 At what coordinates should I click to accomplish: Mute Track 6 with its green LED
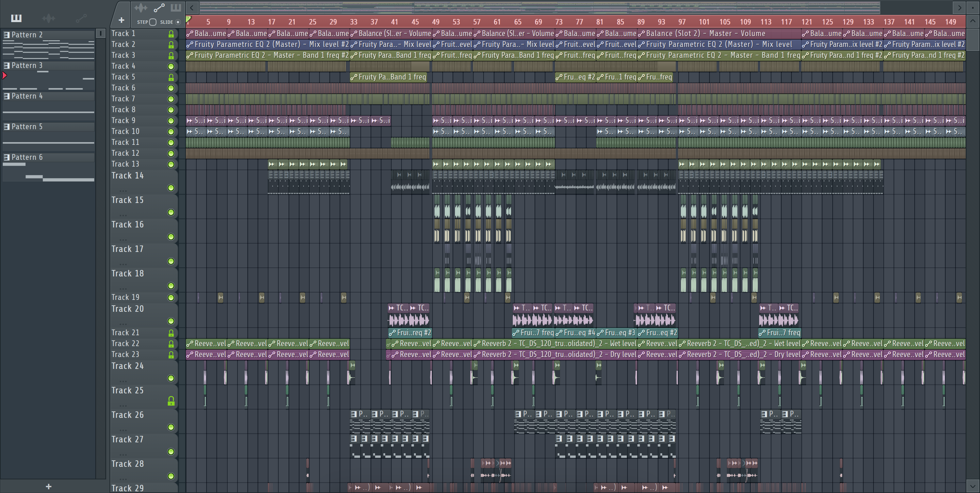(x=171, y=88)
